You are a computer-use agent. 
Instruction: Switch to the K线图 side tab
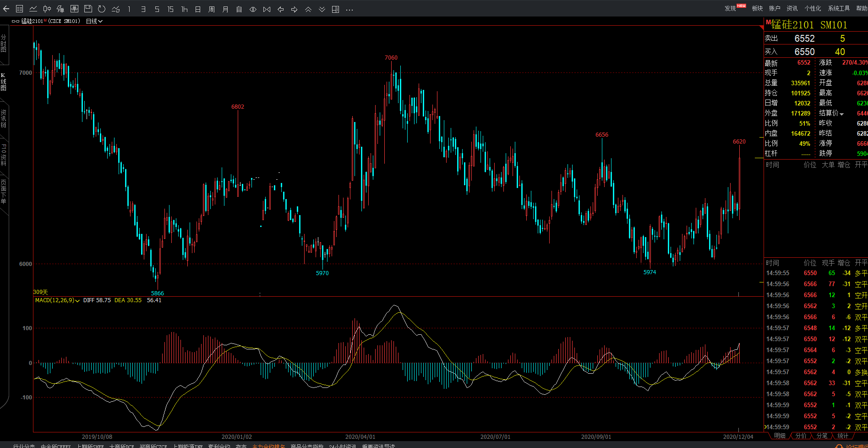tap(4, 82)
